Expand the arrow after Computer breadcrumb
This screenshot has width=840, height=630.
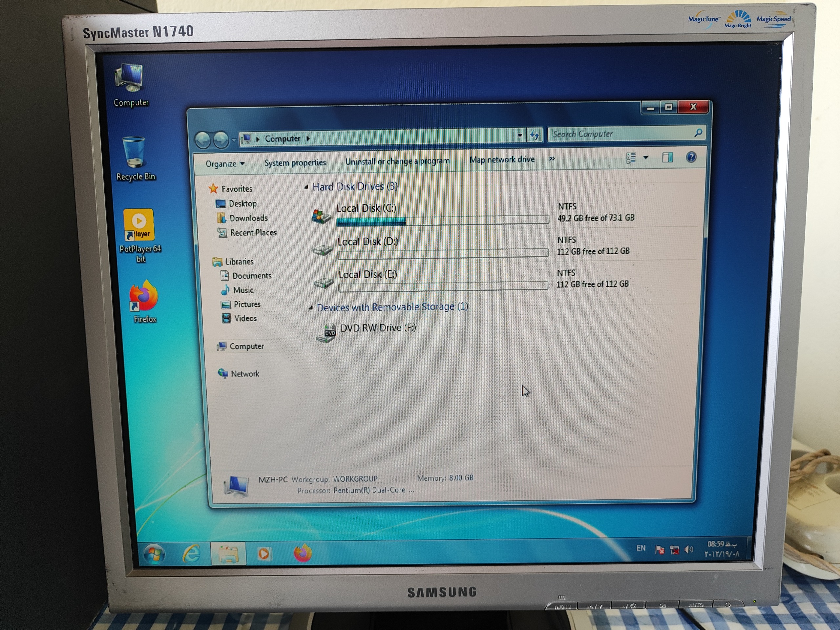(x=308, y=138)
